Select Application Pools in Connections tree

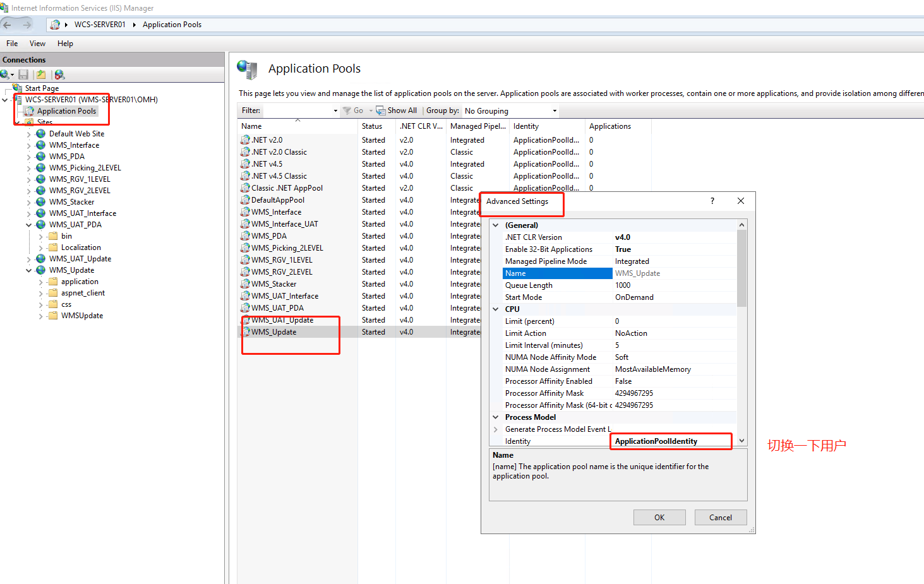[x=66, y=111]
